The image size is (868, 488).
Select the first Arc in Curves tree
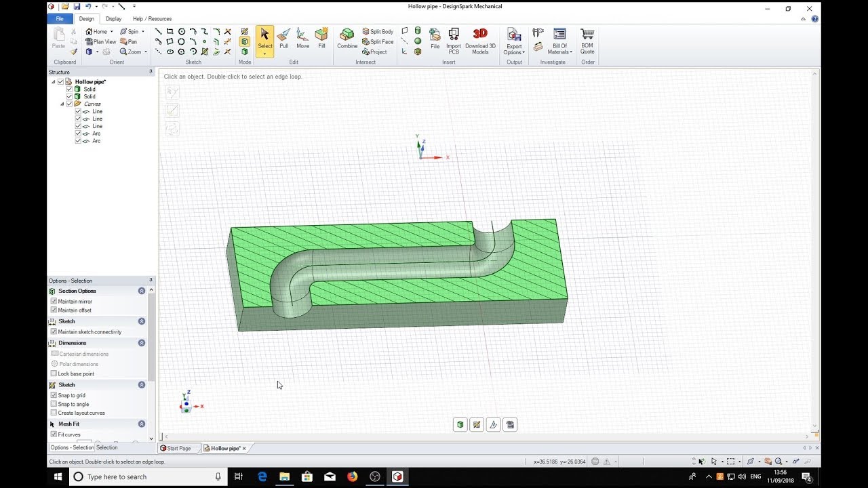coord(96,134)
